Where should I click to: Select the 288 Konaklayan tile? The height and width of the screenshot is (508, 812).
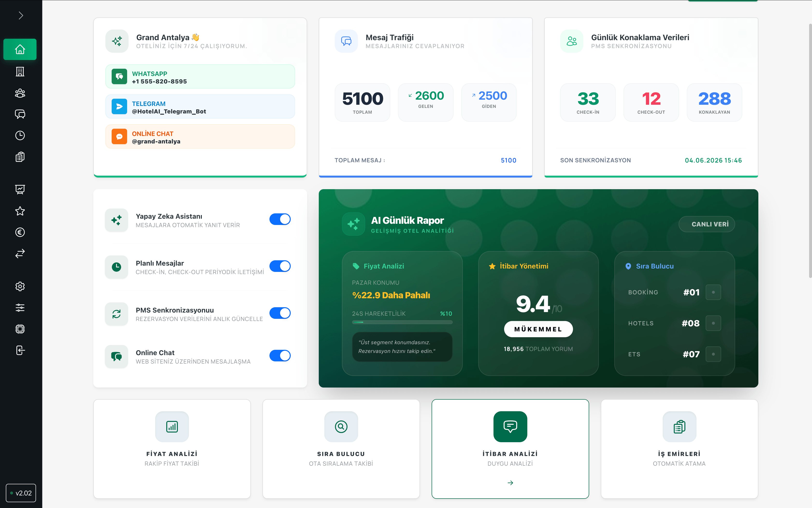(x=714, y=102)
